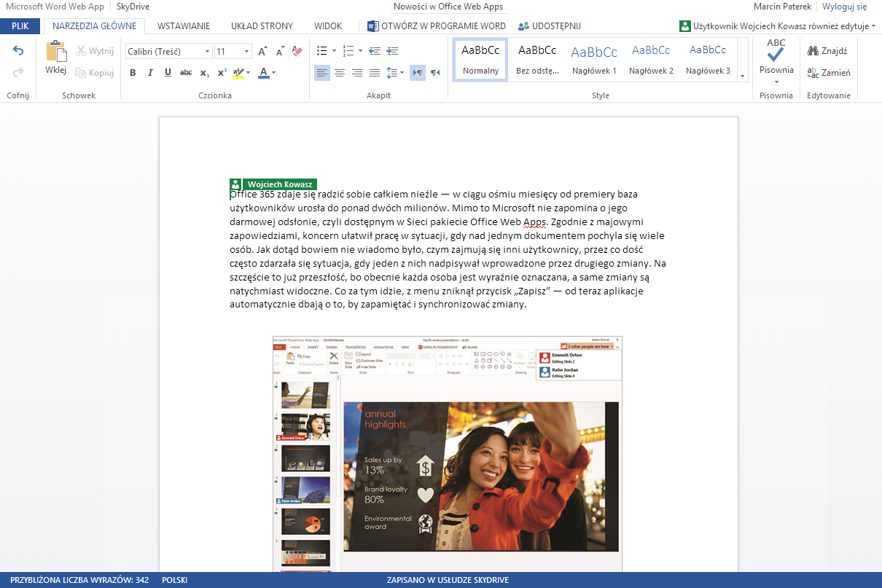The image size is (882, 588).
Task: Toggle bold formatting
Action: (x=133, y=72)
